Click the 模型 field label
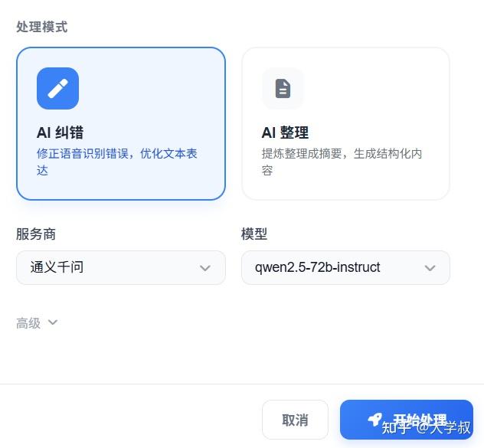 (254, 234)
